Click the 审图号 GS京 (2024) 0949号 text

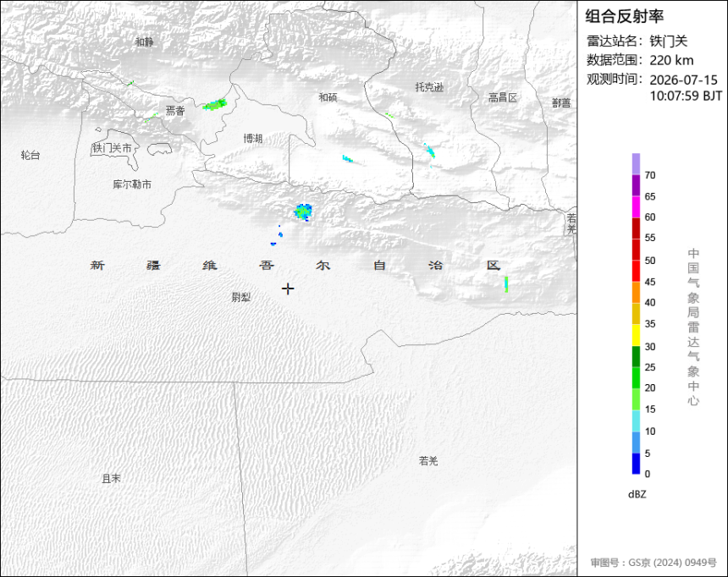[x=654, y=562]
